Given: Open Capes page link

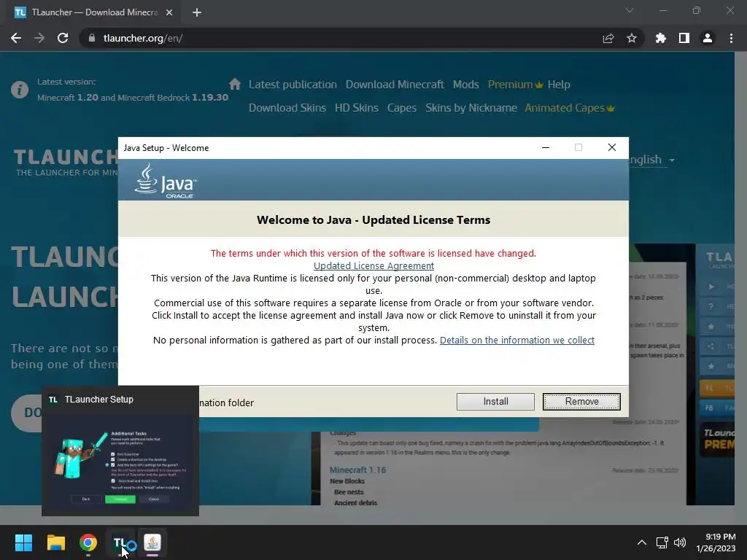Looking at the screenshot, I should click(x=402, y=108).
